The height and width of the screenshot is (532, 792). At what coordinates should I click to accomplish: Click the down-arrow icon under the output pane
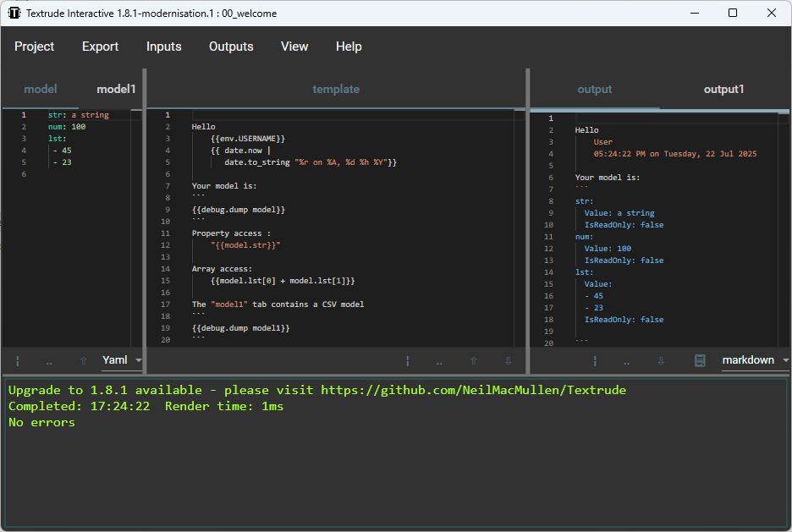point(661,360)
